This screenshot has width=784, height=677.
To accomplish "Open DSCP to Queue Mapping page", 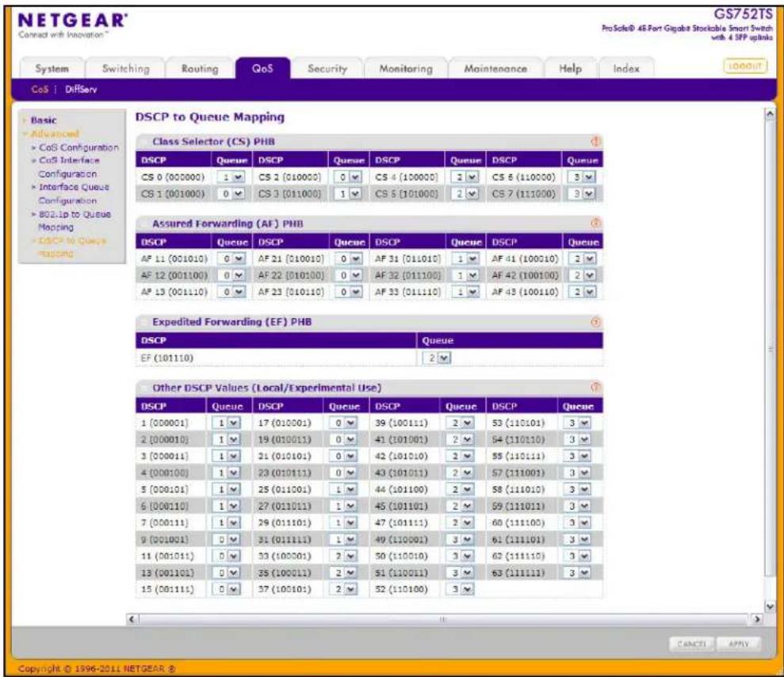I will pos(72,247).
